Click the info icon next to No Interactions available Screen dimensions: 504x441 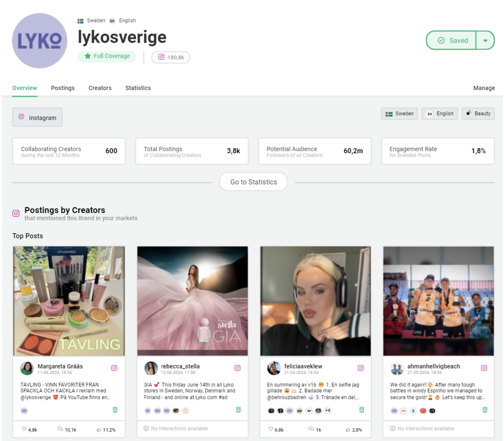(x=146, y=428)
